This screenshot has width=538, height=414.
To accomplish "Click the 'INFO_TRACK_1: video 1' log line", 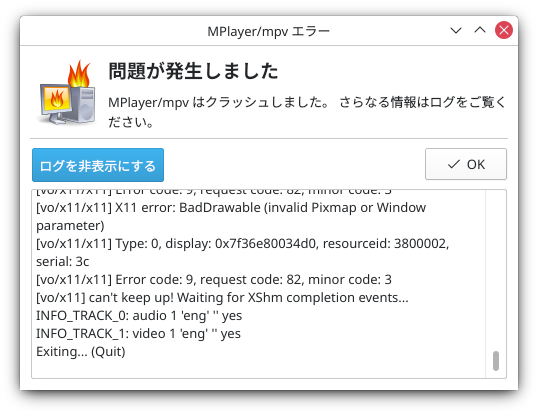I will tap(138, 334).
